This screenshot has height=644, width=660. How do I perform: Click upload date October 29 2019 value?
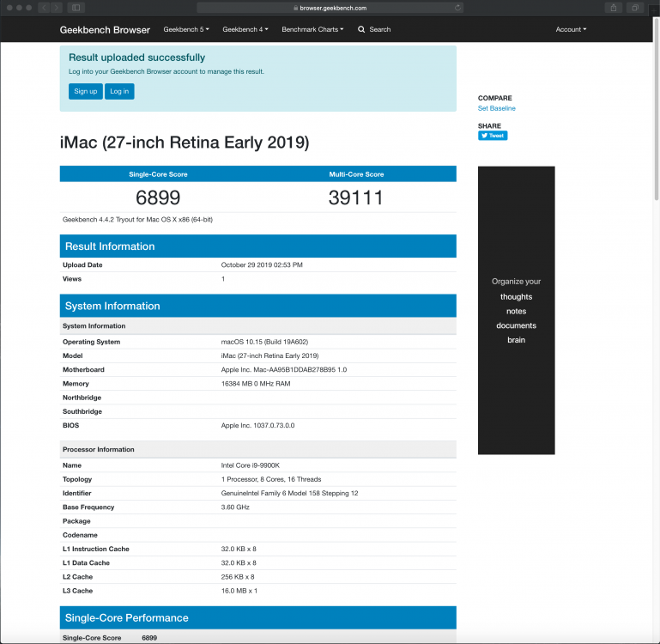[262, 265]
